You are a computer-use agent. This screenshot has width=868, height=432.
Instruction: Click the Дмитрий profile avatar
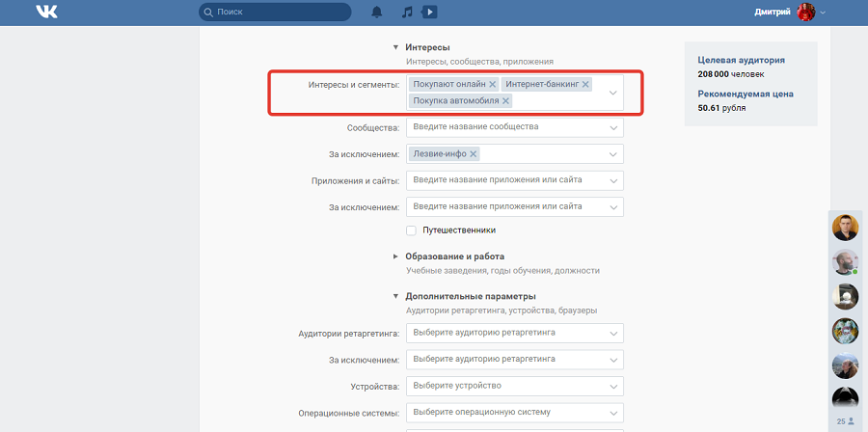(x=806, y=12)
